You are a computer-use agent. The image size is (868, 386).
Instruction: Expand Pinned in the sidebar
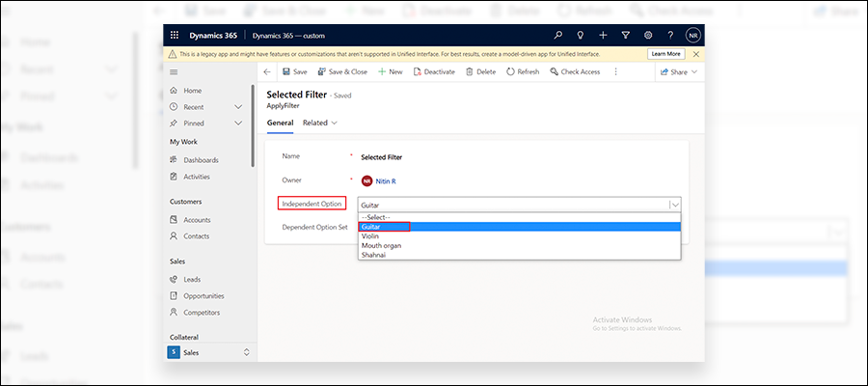tap(238, 123)
